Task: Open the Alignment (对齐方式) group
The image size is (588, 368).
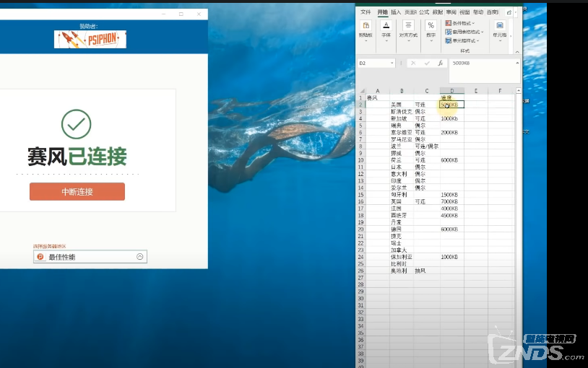Action: coord(408,31)
